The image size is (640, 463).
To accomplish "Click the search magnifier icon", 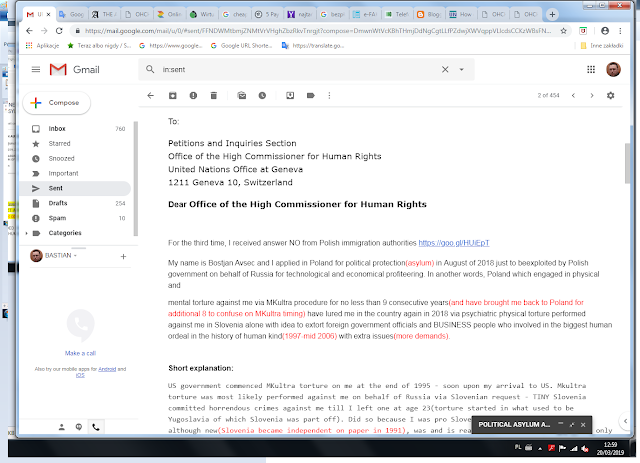I will click(x=150, y=69).
